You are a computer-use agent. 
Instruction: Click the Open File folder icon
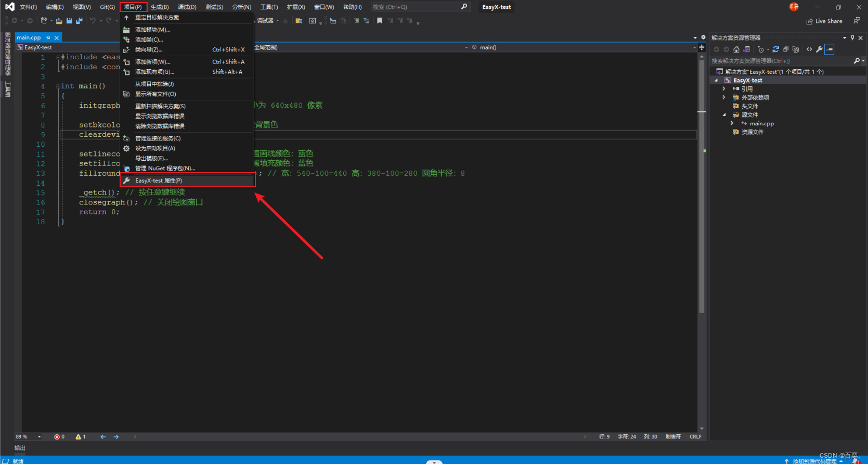tap(59, 21)
